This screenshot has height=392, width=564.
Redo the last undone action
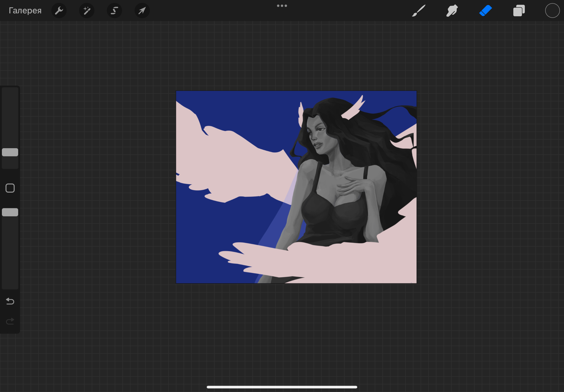pos(10,321)
